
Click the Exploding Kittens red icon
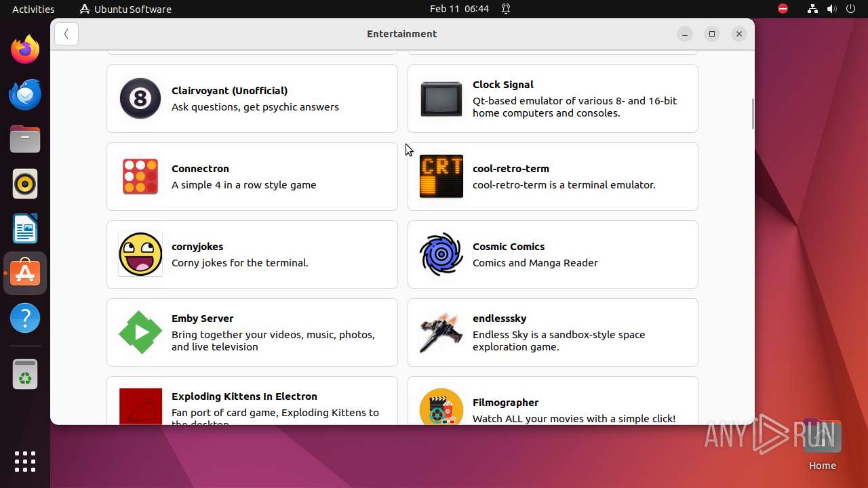(140, 406)
